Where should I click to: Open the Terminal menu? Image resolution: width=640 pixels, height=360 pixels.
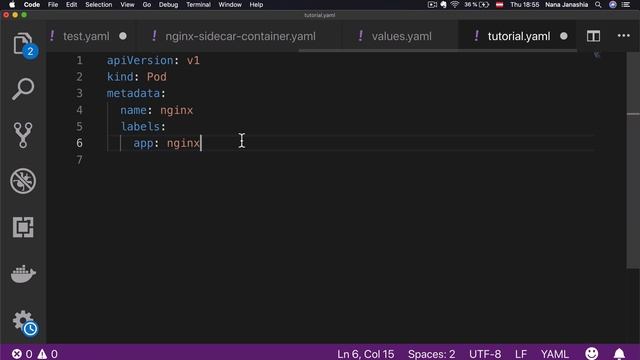198,4
